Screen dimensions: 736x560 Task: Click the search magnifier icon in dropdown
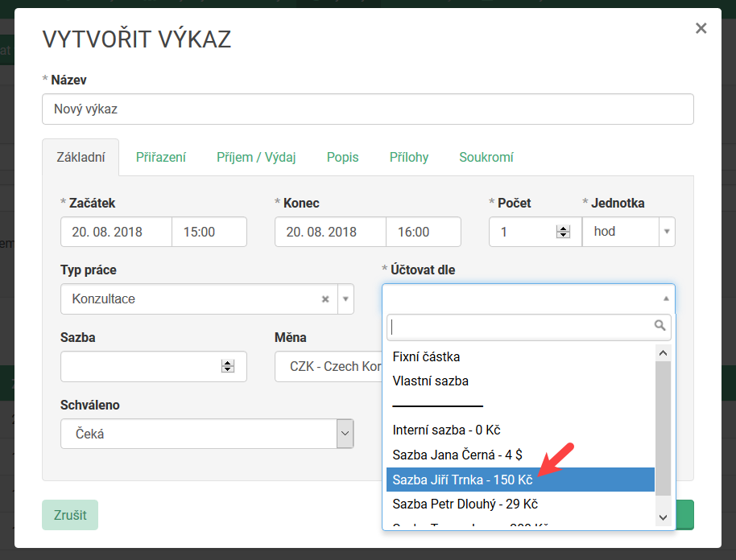[x=660, y=326]
